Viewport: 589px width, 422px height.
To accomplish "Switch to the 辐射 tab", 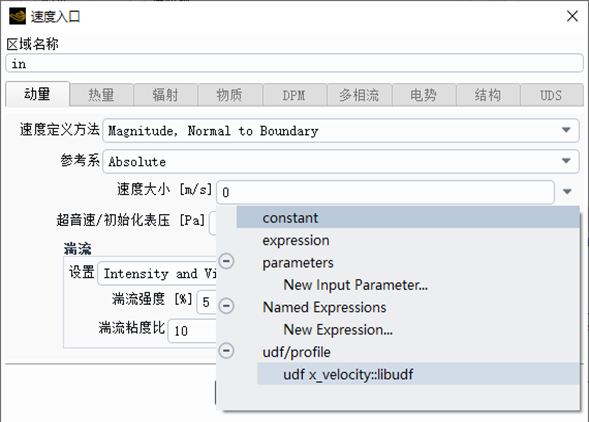I will 165,95.
